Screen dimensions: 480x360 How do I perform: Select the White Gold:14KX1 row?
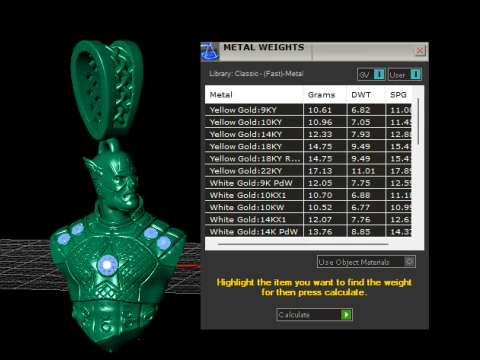click(308, 220)
